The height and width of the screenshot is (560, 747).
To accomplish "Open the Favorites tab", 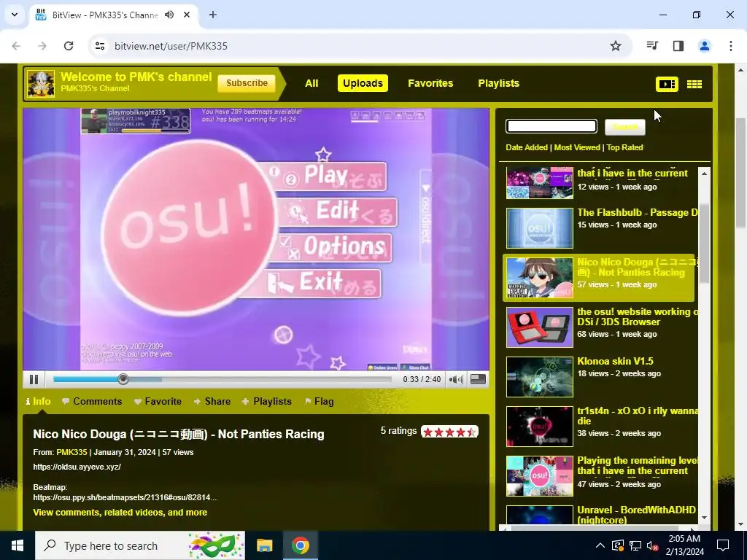I will [x=430, y=83].
